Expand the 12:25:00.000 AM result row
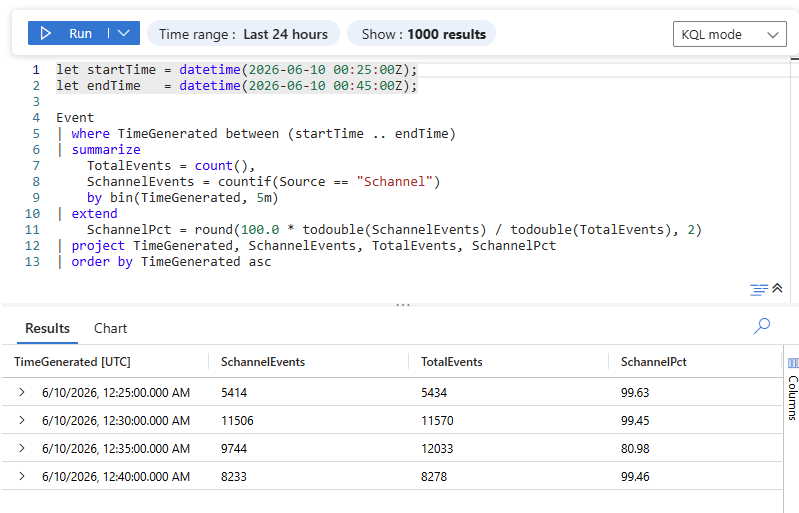This screenshot has height=513, width=799. click(21, 392)
